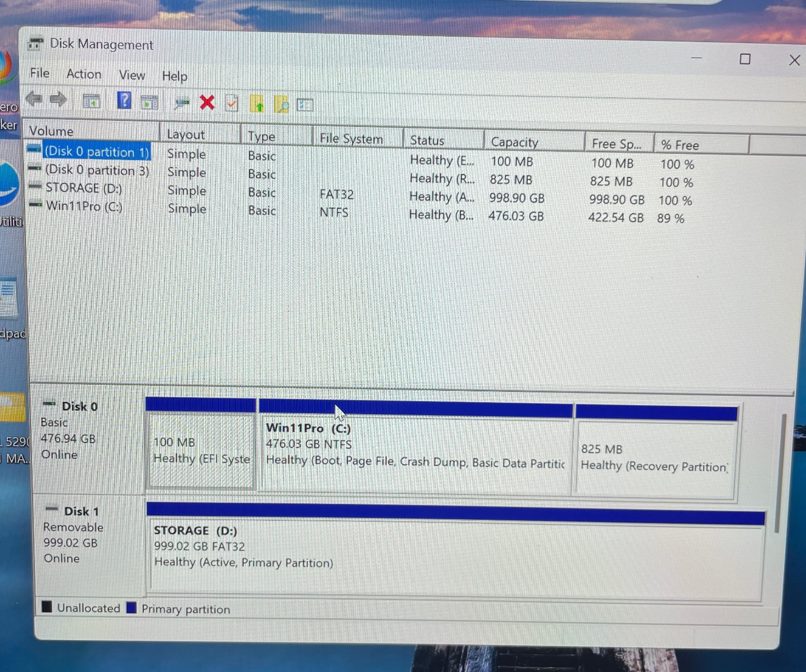The width and height of the screenshot is (806, 672).
Task: Click the last toolbar view settings icon
Action: coord(305,105)
